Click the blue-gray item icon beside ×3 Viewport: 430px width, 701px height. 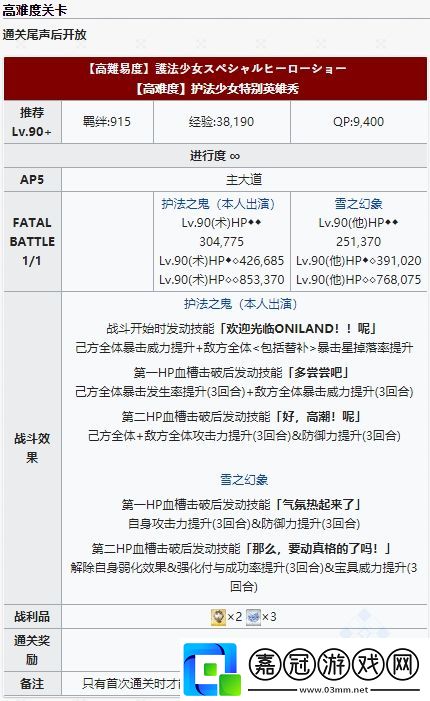253,617
